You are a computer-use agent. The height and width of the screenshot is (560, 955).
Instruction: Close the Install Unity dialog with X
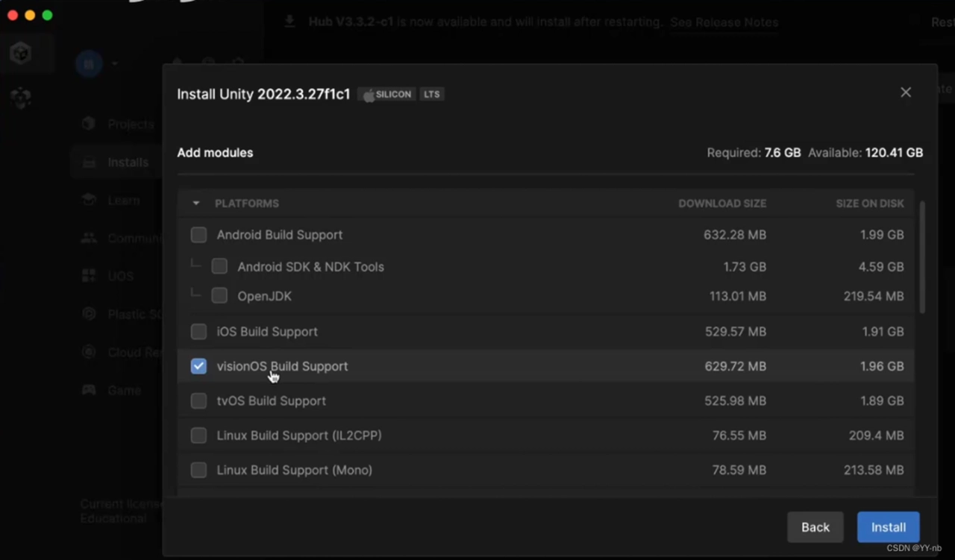[x=906, y=92]
